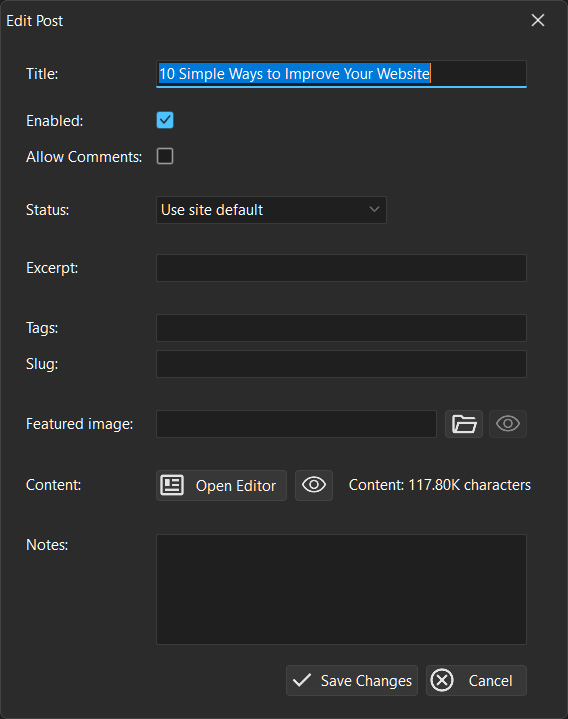This screenshot has height=719, width=568.
Task: Uncheck the Enabled checkbox
Action: pos(165,120)
